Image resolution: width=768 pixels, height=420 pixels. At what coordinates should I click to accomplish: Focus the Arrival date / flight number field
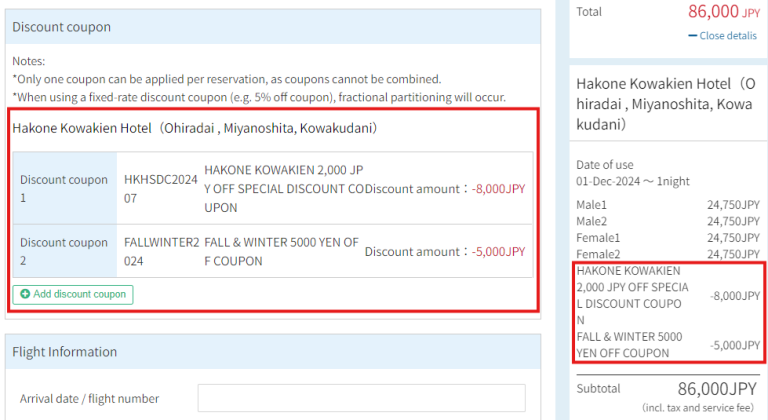coord(361,398)
